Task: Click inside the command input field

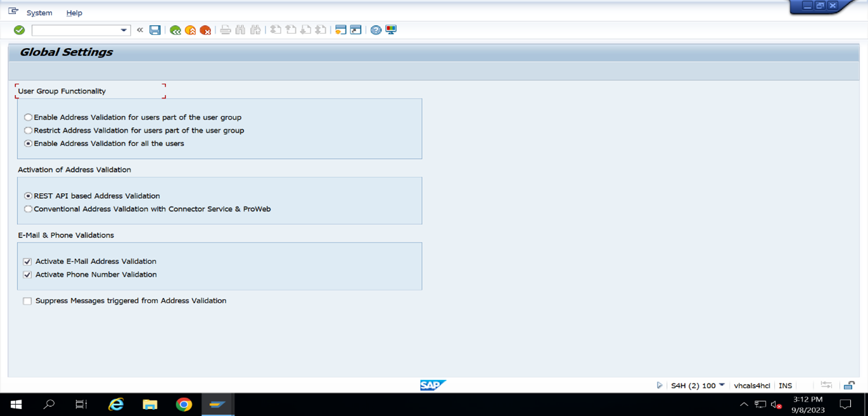Action: 76,30
